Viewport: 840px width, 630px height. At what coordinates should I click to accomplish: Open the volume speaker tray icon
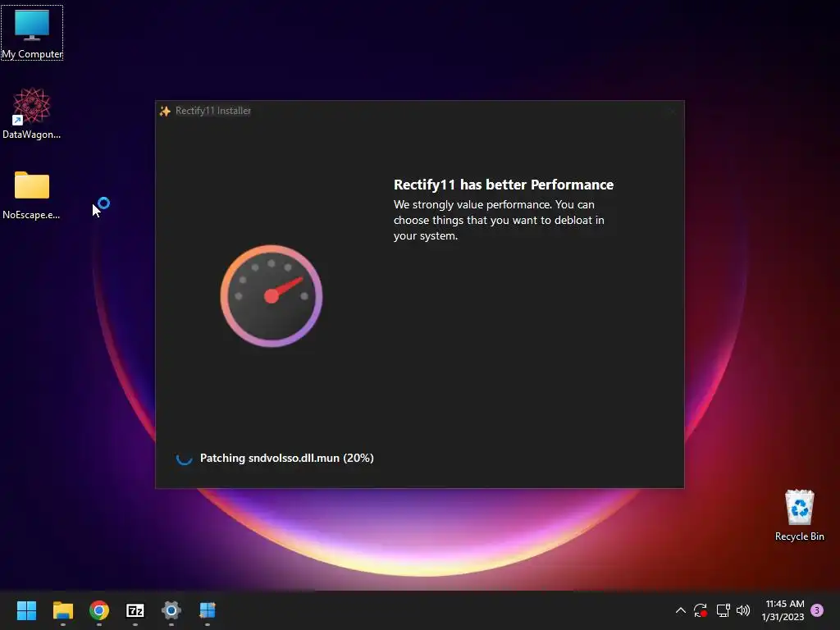743,610
